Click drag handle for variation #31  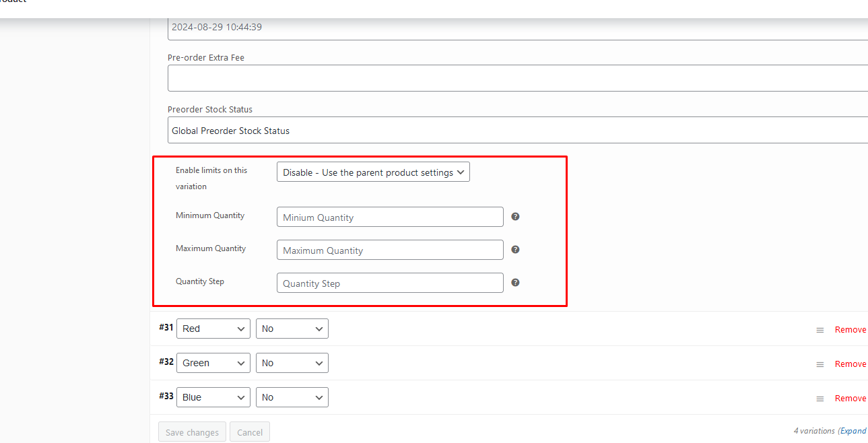pyautogui.click(x=820, y=330)
